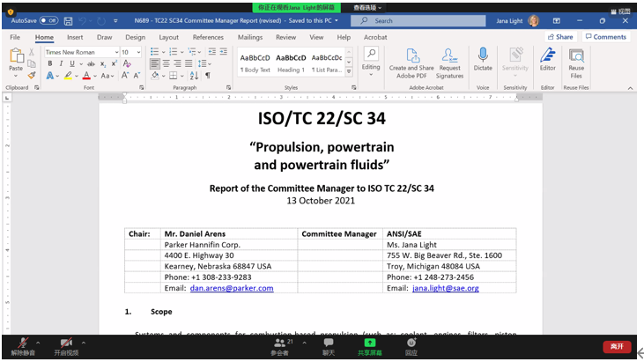Open the font size dropdown
Image resolution: width=644 pixels, height=362 pixels.
pyautogui.click(x=138, y=53)
